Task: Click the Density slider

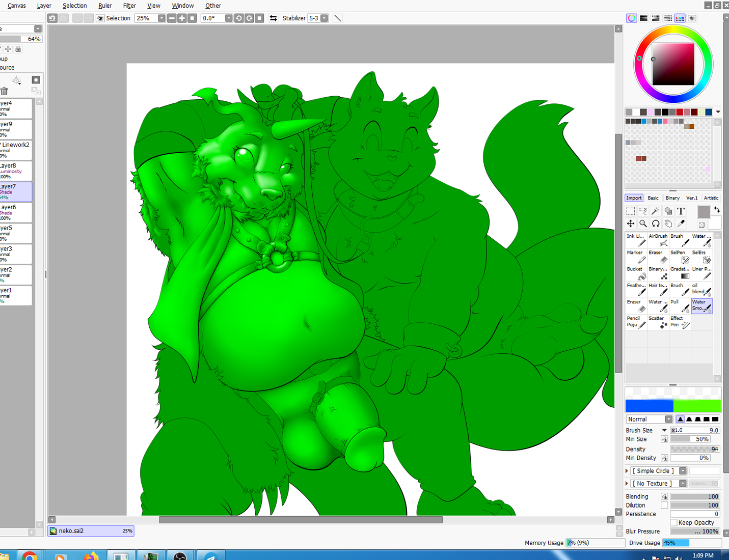Action: (x=695, y=449)
